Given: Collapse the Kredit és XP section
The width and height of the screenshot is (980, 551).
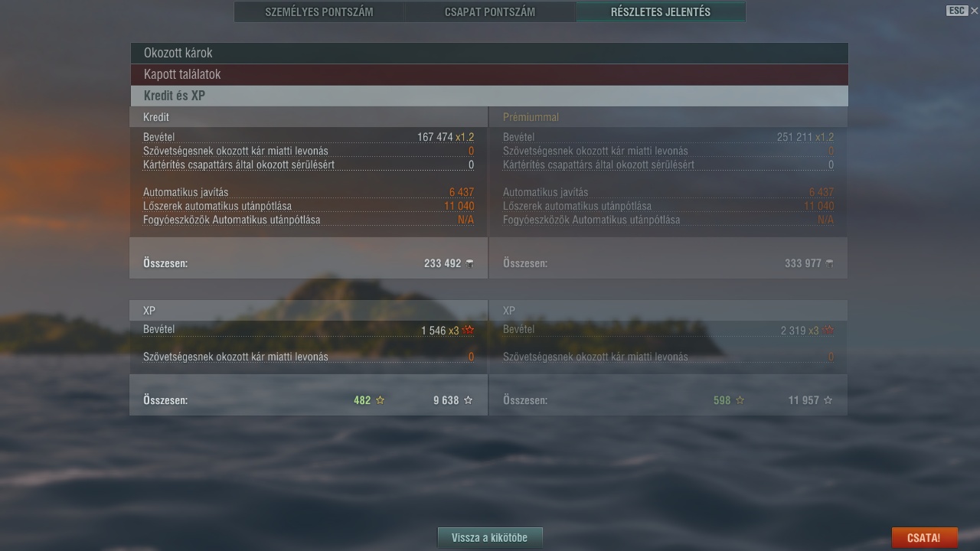Looking at the screenshot, I should 488,96.
